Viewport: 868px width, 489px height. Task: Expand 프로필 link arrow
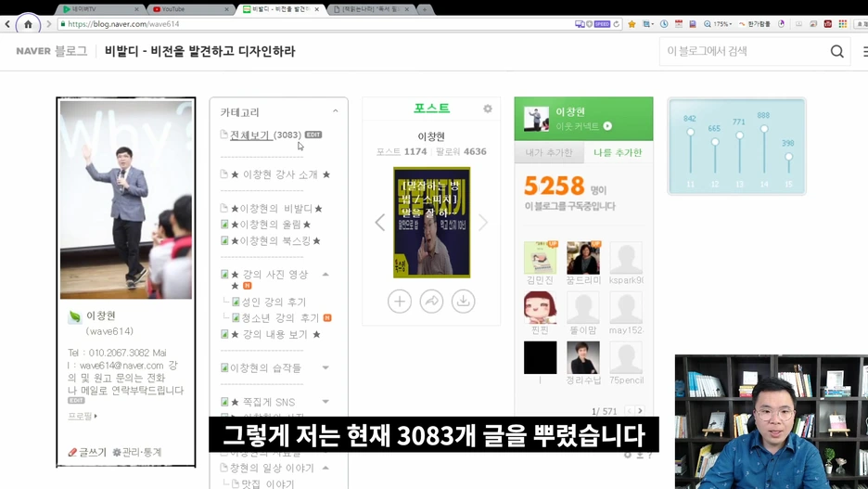(x=96, y=416)
